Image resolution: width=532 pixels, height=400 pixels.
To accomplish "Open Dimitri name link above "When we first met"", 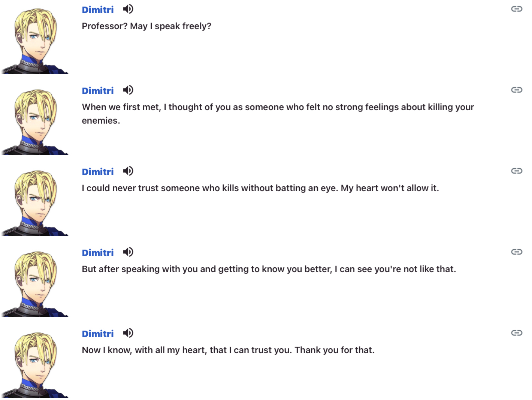I will click(98, 91).
